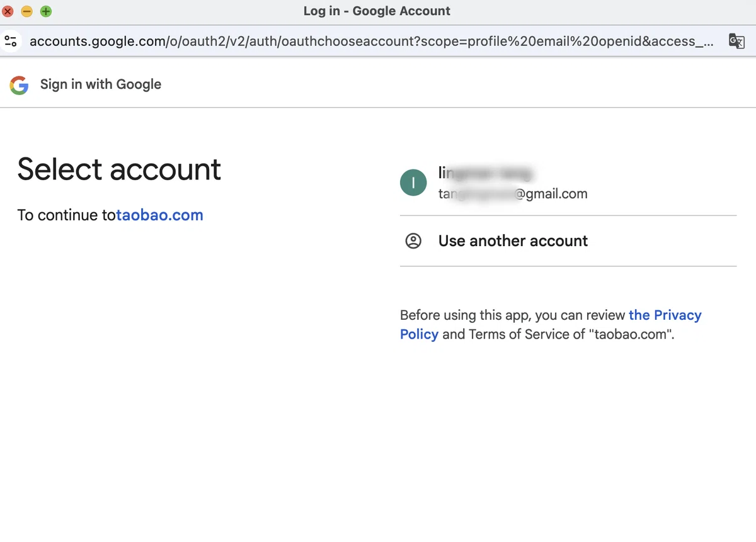Click the Select account heading
The height and width of the screenshot is (542, 756).
[119, 169]
